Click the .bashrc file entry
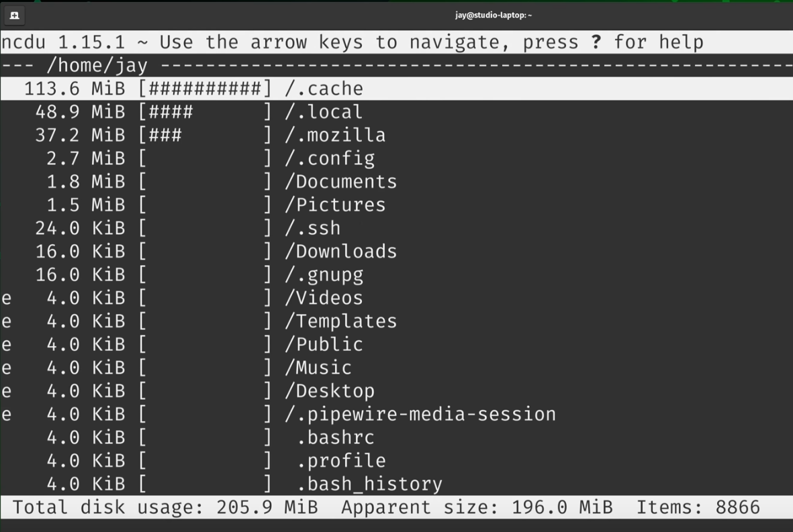This screenshot has height=532, width=793. tap(335, 437)
